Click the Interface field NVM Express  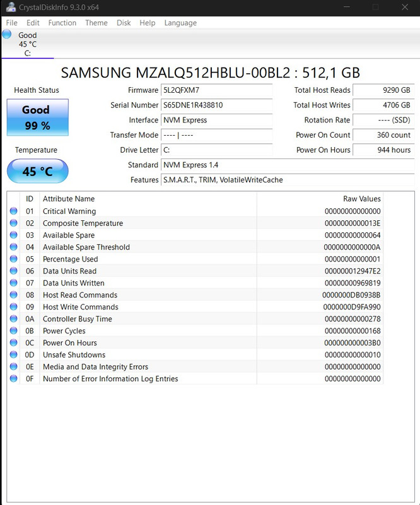(x=216, y=120)
